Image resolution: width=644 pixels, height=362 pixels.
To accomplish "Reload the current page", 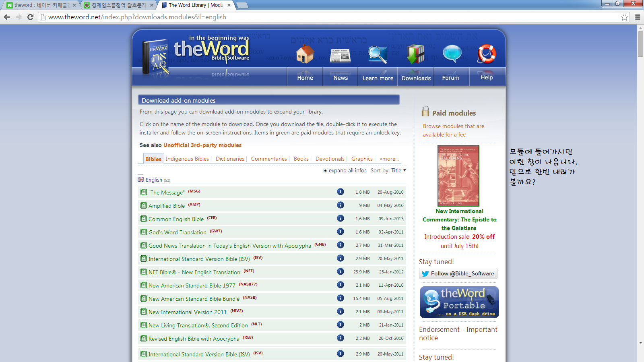I will [30, 17].
